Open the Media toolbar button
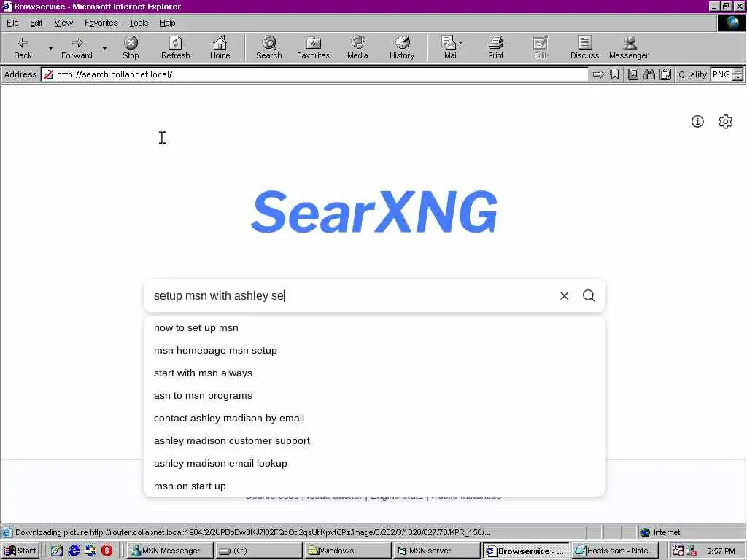This screenshot has height=560, width=747. coord(357,47)
